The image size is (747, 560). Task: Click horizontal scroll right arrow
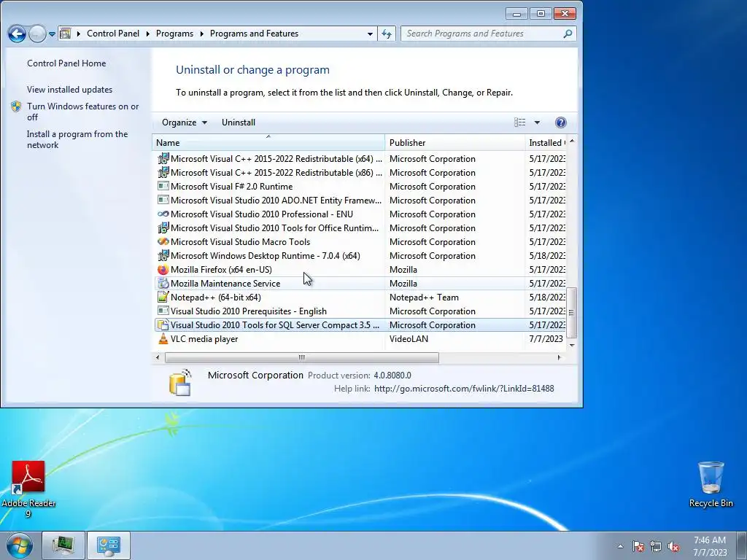coord(560,357)
